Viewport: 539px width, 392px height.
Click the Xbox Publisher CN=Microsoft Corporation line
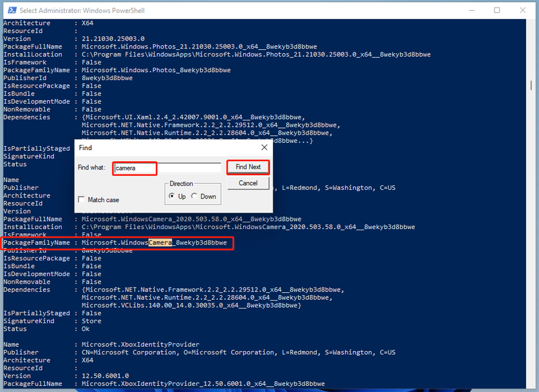(x=239, y=352)
